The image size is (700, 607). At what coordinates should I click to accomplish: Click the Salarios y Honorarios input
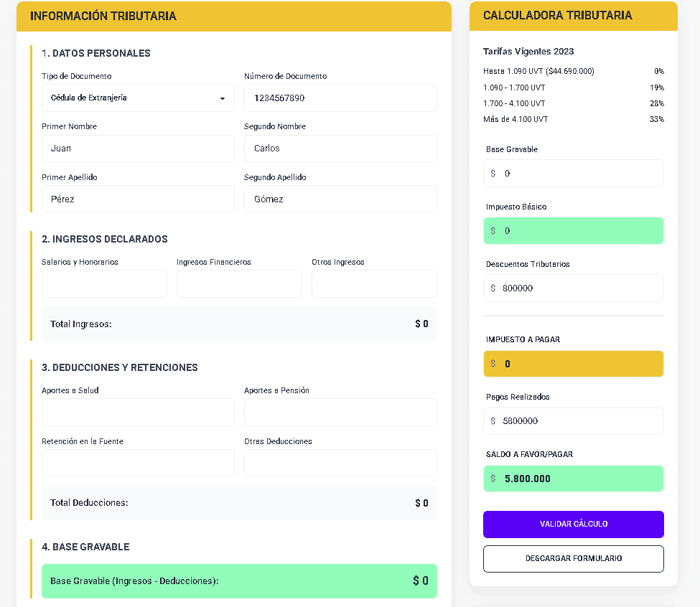pyautogui.click(x=104, y=283)
